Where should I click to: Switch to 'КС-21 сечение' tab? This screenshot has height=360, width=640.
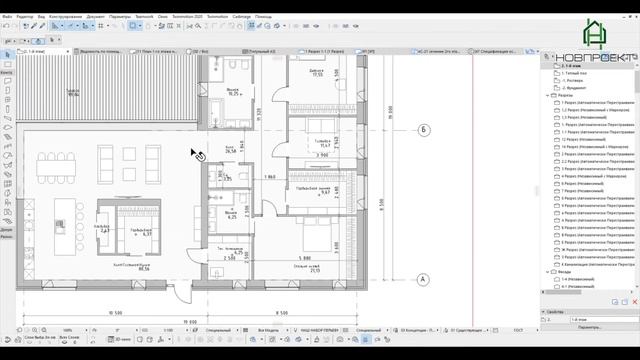coord(437,51)
